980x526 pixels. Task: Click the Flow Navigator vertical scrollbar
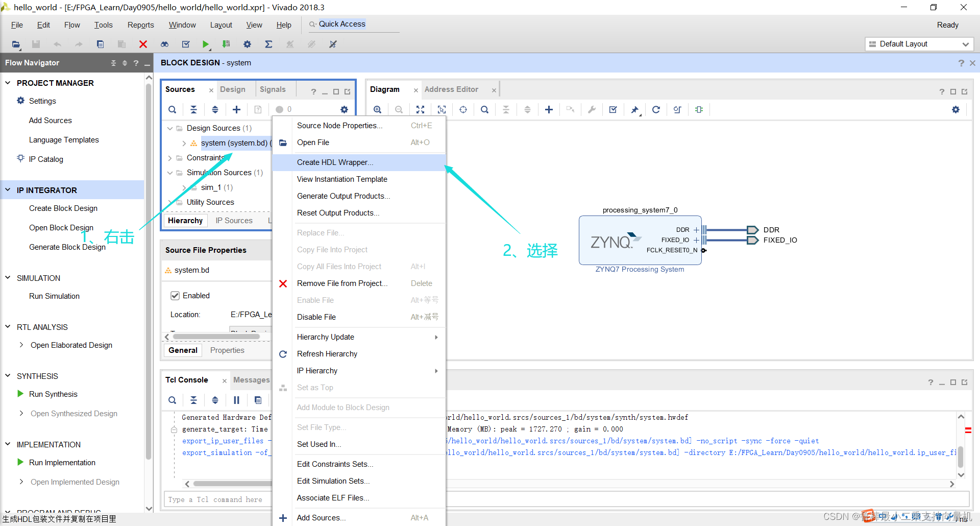[149, 271]
